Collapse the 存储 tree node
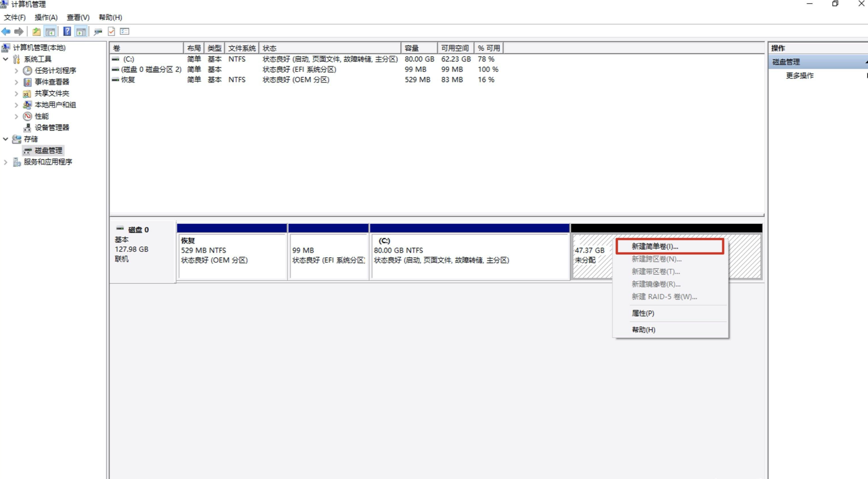Image resolution: width=868 pixels, height=479 pixels. (x=6, y=139)
